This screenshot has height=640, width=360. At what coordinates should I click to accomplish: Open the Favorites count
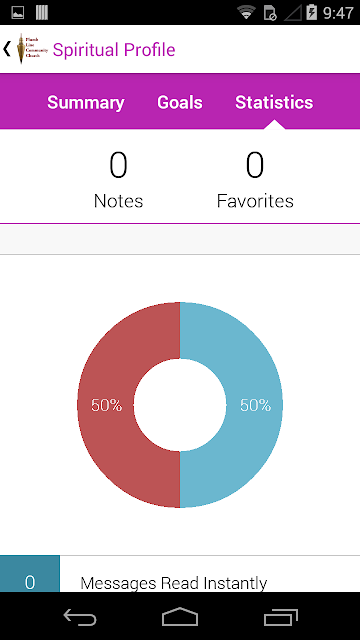click(255, 180)
